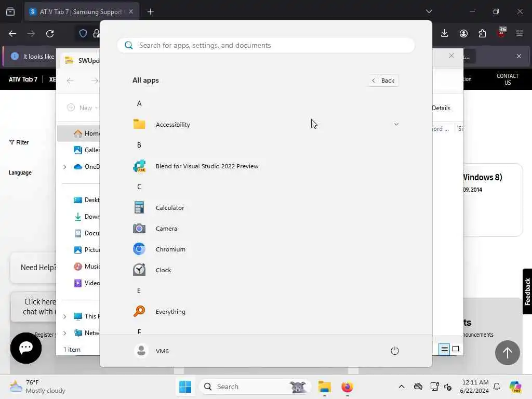The width and height of the screenshot is (532, 399).
Task: Open the weather widget on taskbar
Action: tap(37, 387)
